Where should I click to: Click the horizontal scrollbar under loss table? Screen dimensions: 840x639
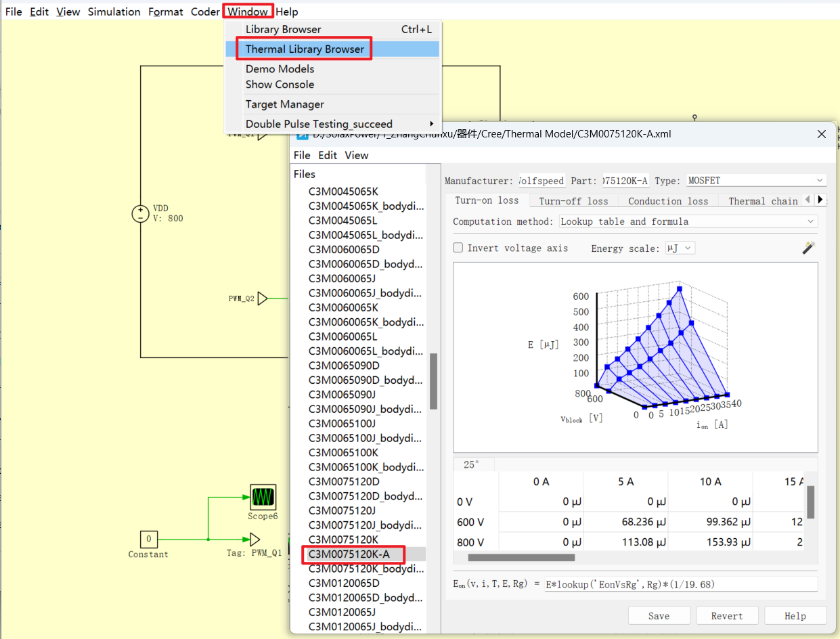(521, 558)
